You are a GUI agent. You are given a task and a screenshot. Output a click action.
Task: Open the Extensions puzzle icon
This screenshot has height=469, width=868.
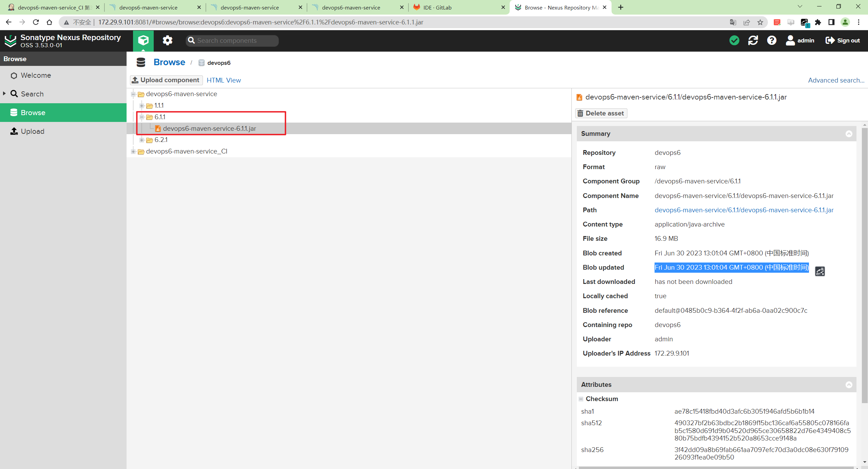click(818, 22)
